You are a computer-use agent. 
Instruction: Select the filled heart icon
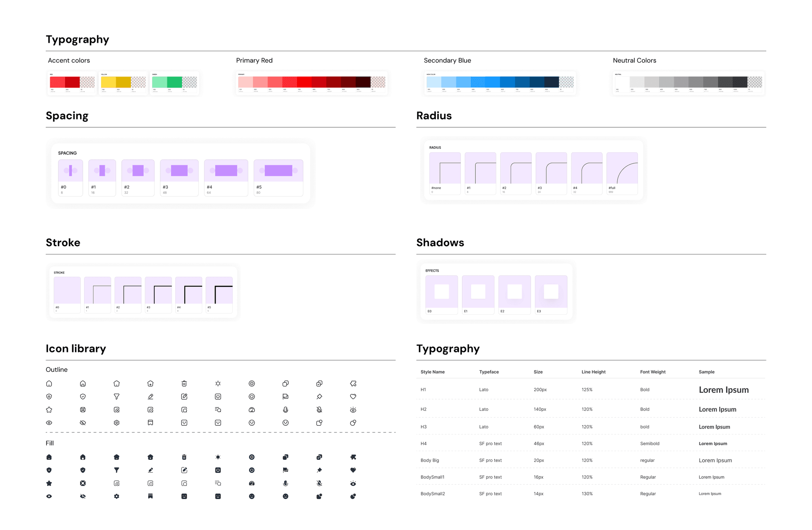[x=353, y=470]
